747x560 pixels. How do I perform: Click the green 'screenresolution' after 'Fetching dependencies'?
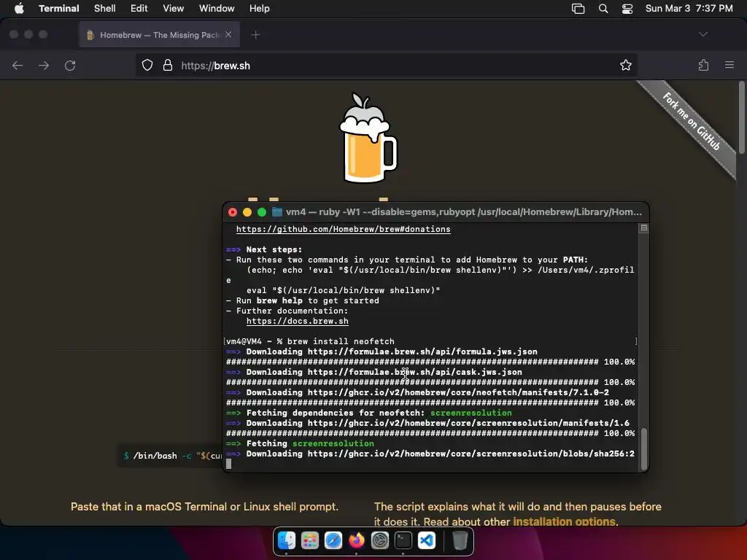click(471, 413)
